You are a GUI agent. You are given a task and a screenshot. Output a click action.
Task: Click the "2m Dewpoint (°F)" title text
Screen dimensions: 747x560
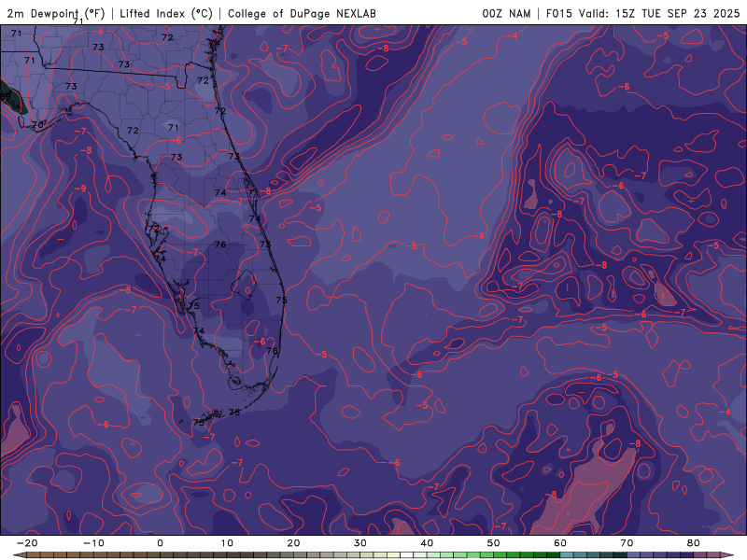[55, 13]
